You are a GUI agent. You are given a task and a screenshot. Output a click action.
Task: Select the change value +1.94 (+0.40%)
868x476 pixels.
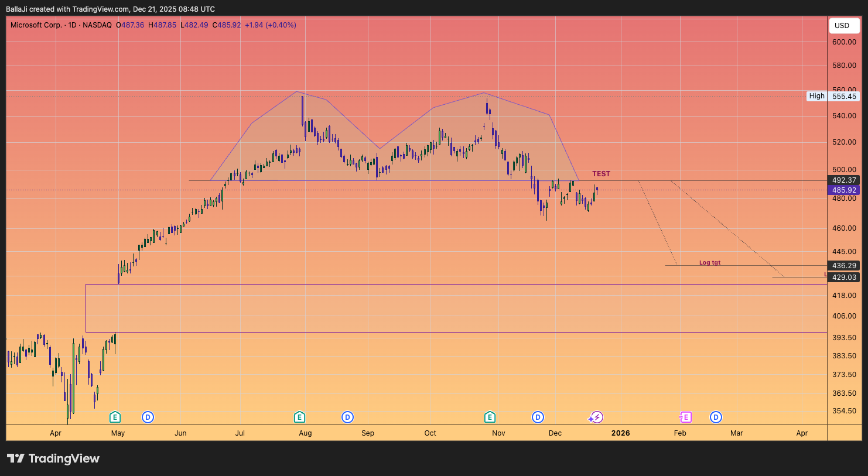271,25
